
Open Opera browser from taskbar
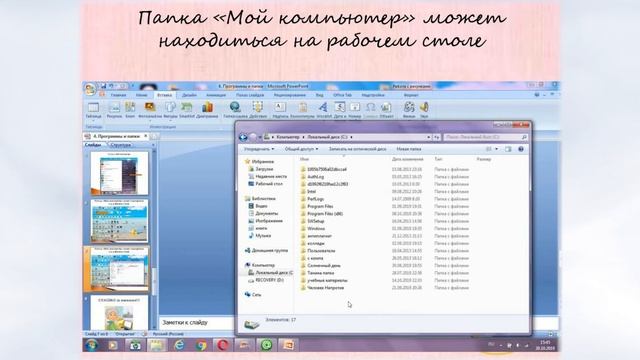click(222, 345)
